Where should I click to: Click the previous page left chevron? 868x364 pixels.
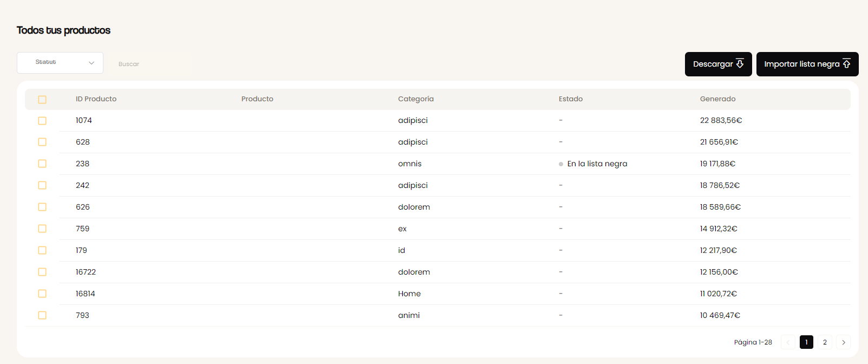(788, 342)
